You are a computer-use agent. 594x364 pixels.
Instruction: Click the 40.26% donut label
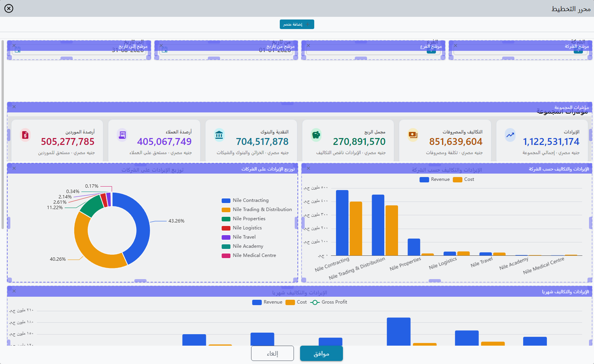click(x=58, y=259)
